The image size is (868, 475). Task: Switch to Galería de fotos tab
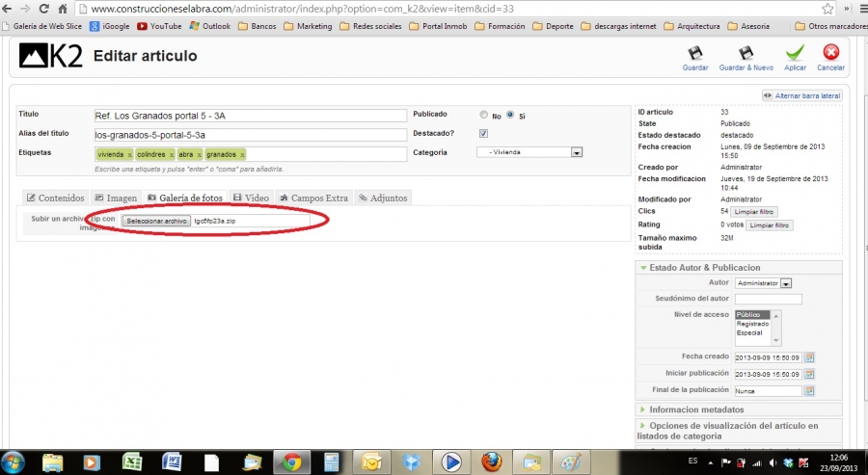pos(185,198)
